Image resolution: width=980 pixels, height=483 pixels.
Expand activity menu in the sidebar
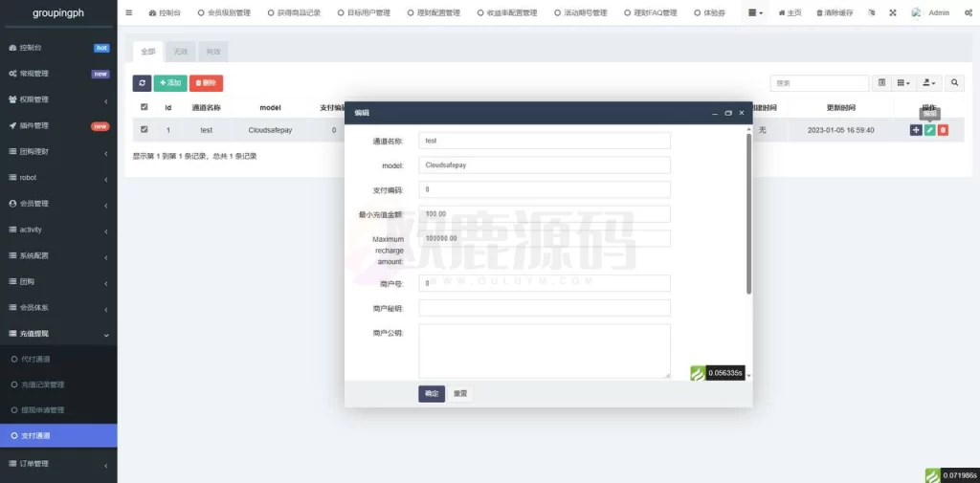coord(58,230)
